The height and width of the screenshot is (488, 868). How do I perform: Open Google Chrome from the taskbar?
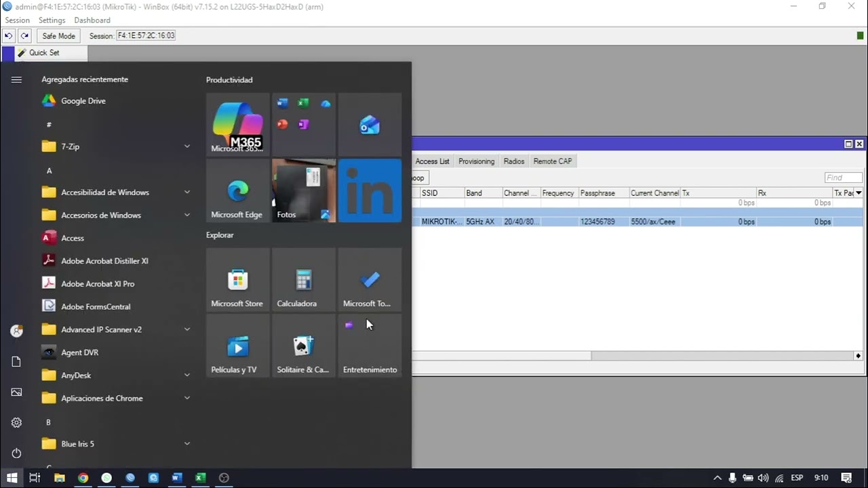(x=83, y=478)
